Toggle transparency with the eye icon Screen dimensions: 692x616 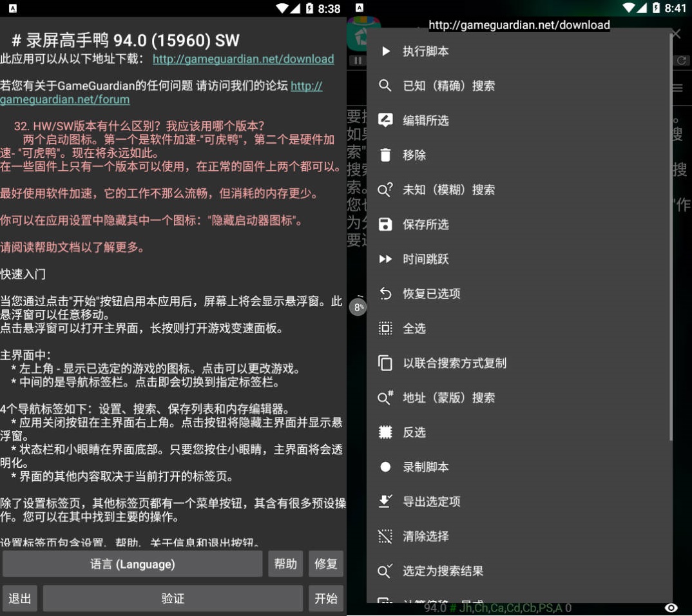pos(671,608)
